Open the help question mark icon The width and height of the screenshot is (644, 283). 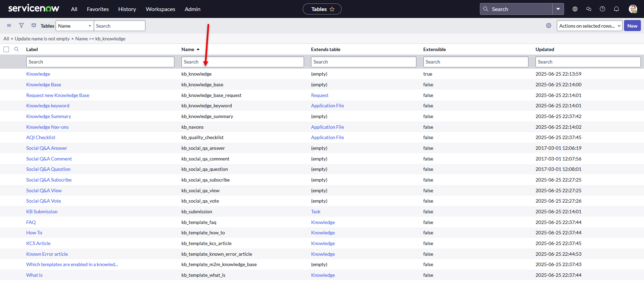602,9
